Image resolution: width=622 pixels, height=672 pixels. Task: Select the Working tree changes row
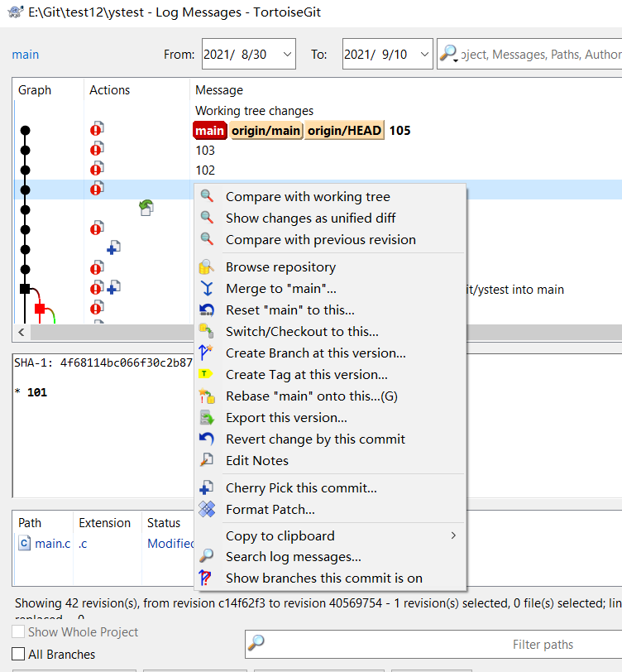(318, 111)
